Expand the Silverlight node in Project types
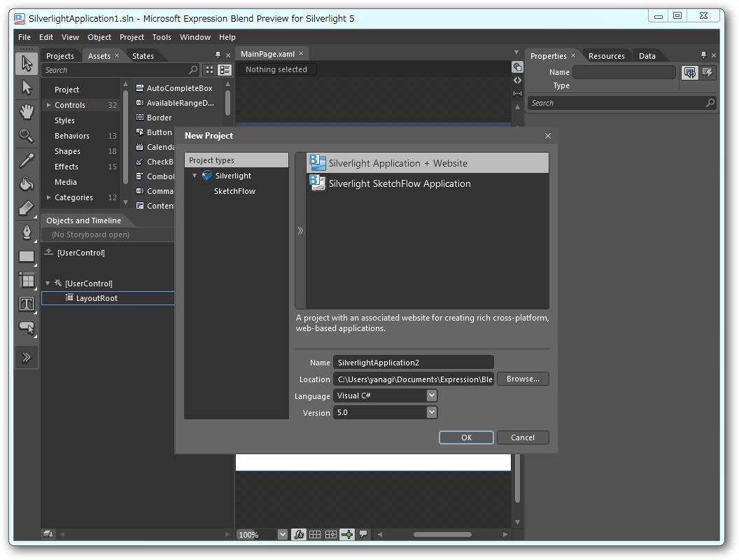 pyautogui.click(x=195, y=176)
